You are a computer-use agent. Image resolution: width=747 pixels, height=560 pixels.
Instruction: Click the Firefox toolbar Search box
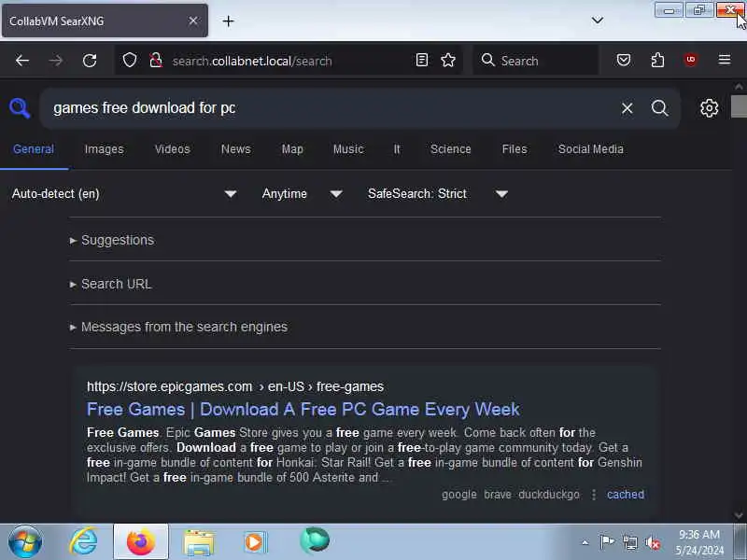pos(536,61)
